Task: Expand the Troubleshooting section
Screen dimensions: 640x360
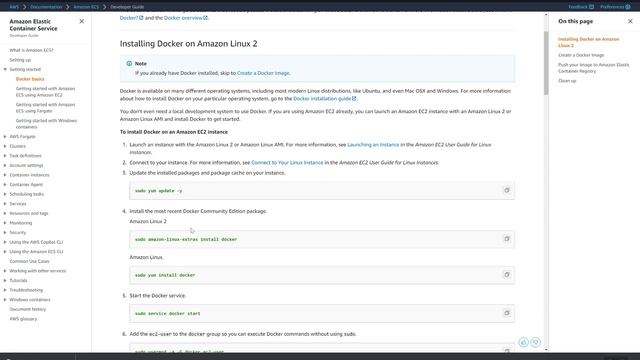Action: (5, 290)
